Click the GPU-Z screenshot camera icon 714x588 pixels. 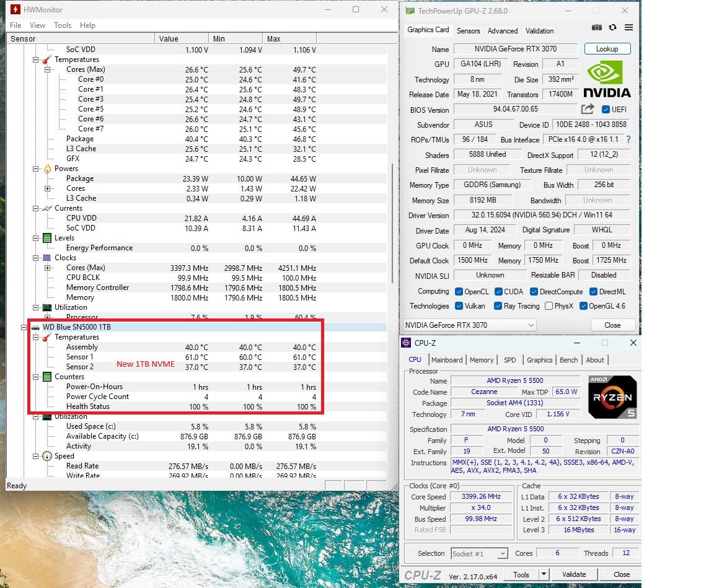596,28
